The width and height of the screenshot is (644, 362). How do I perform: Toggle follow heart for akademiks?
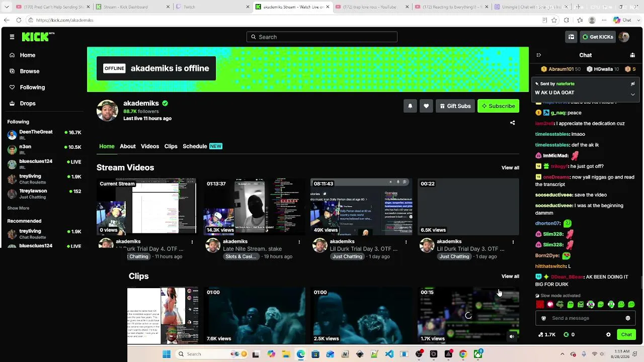426,106
